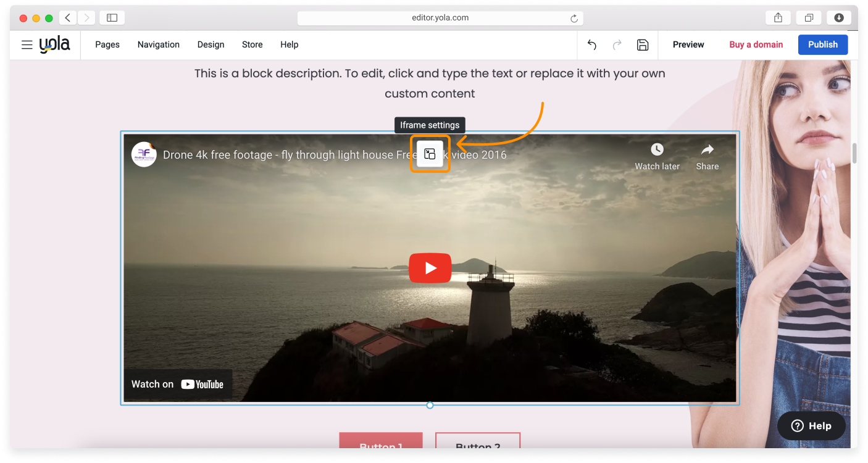868x463 pixels.
Task: Click the undo icon in the editor toolbar
Action: pyautogui.click(x=591, y=44)
